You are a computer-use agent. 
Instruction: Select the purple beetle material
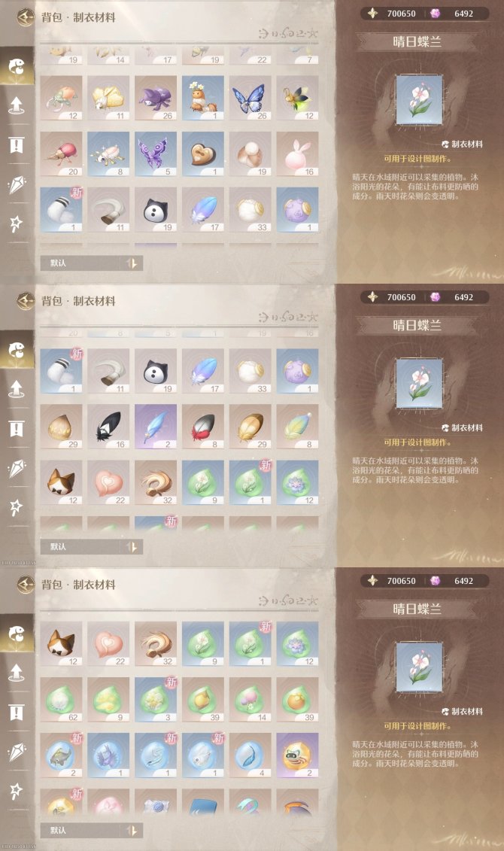point(155,99)
